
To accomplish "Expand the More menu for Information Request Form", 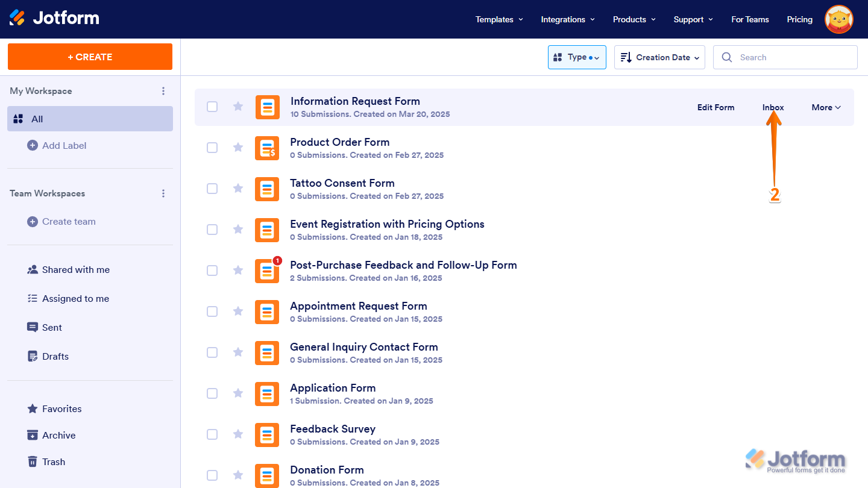I will (x=825, y=107).
